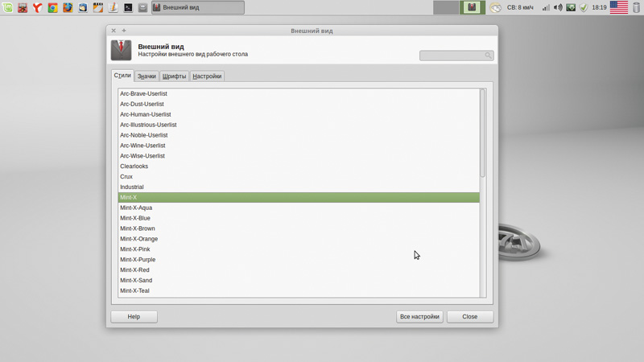Click the suit-and-tie appearance icon in header
The width and height of the screenshot is (644, 362).
(x=122, y=50)
